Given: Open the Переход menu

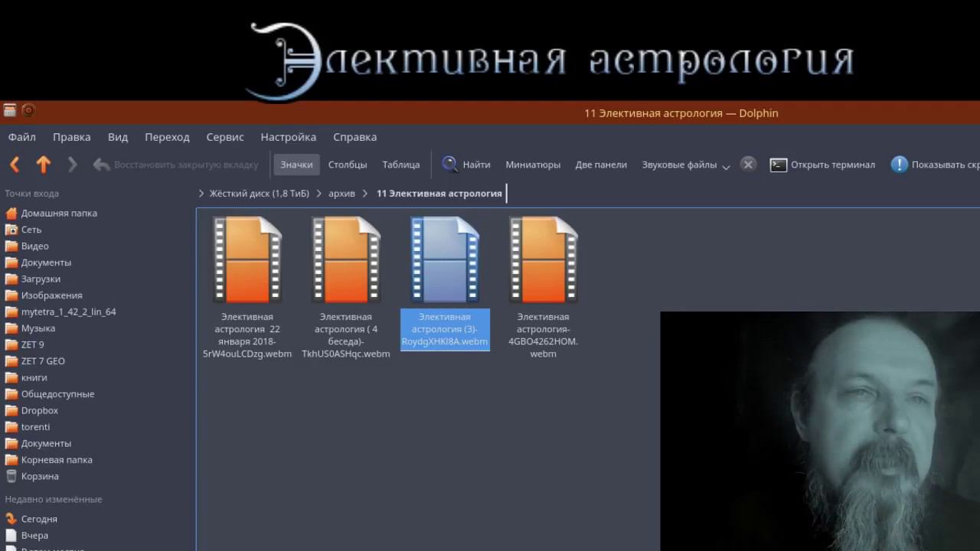Looking at the screenshot, I should (167, 137).
